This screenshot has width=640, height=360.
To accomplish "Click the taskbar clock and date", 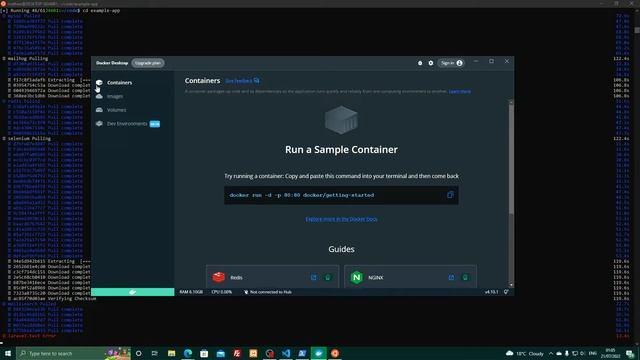I will click(611, 353).
